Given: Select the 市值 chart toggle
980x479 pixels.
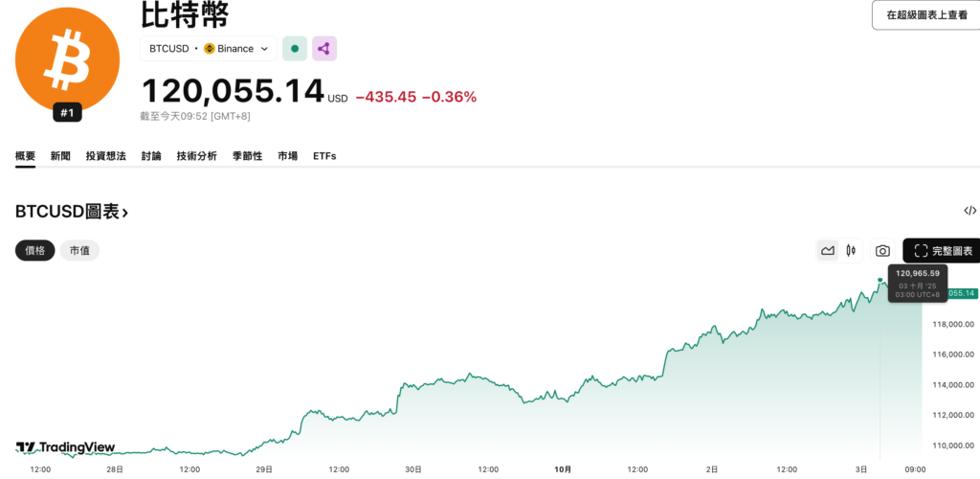Looking at the screenshot, I should [x=79, y=251].
